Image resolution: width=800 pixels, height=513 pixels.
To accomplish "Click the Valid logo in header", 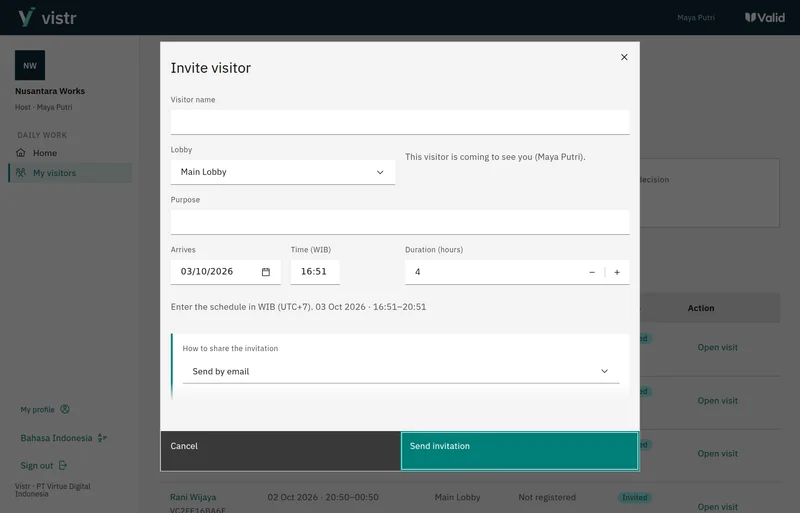I will 764,17.
